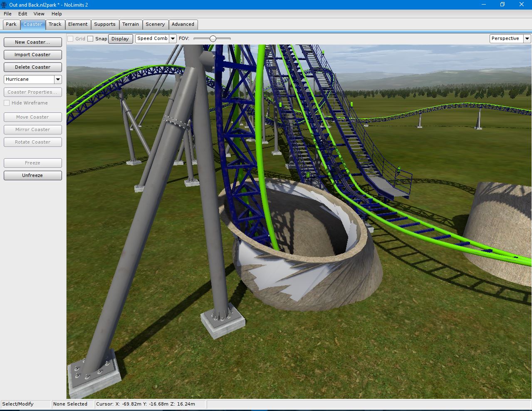Viewport: 532px width, 411px height.
Task: Click the FOV slider handle
Action: coord(213,38)
